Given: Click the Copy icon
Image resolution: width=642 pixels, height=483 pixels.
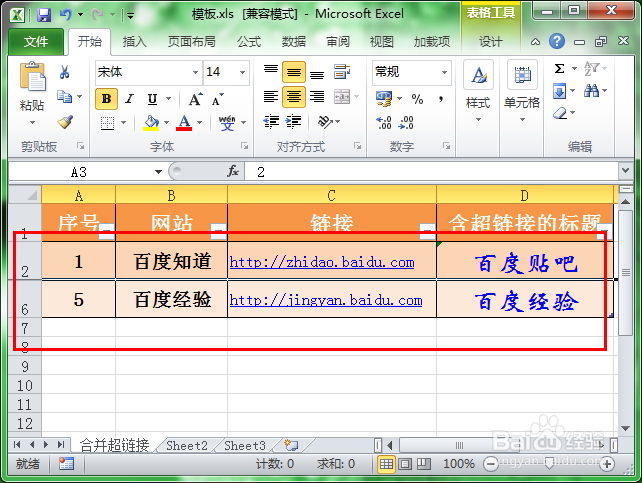Looking at the screenshot, I should 64,97.
